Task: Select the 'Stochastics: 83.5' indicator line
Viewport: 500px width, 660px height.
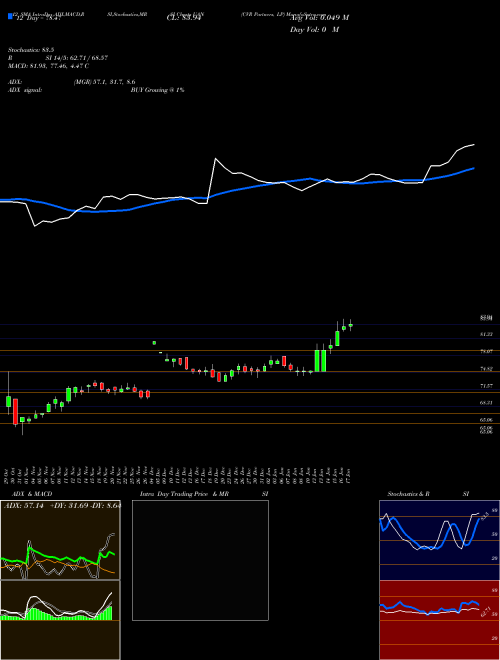Action: point(31,50)
